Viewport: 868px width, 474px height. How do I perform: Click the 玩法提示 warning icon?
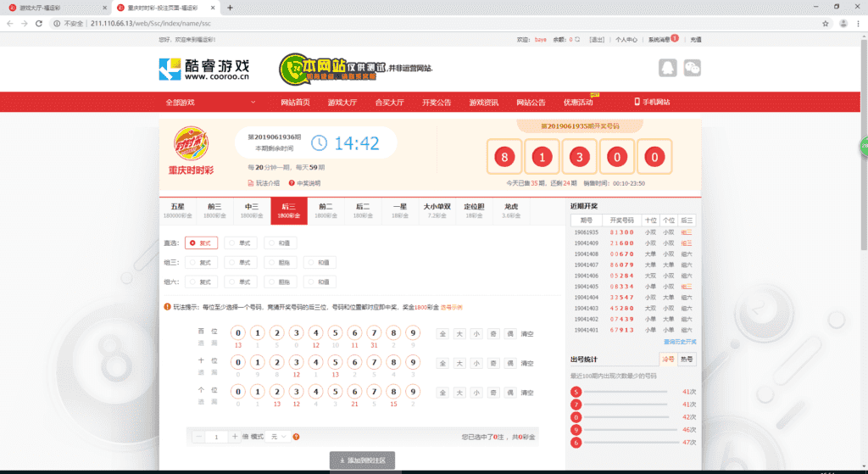click(x=167, y=307)
